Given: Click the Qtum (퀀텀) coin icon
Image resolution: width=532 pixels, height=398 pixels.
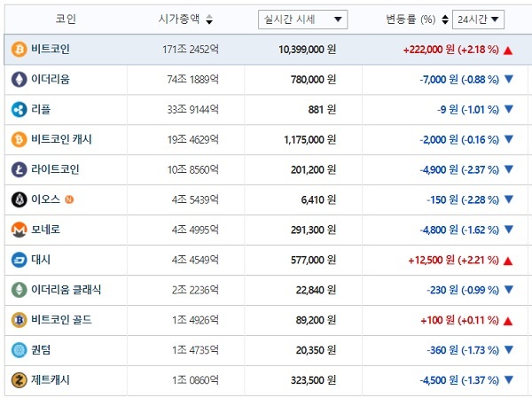Looking at the screenshot, I should pyautogui.click(x=20, y=350).
